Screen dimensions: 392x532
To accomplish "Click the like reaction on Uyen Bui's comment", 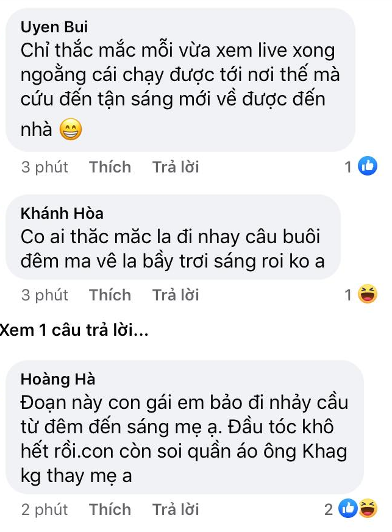I will 367,166.
